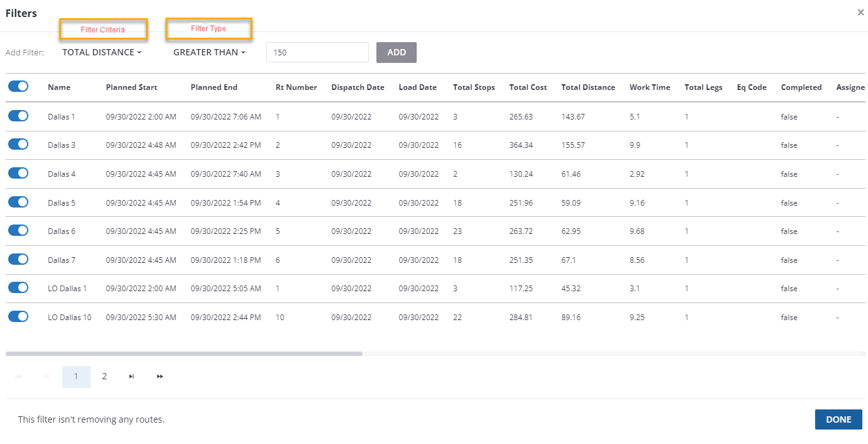
Task: Click the 143.67 total distance value
Action: (x=573, y=116)
